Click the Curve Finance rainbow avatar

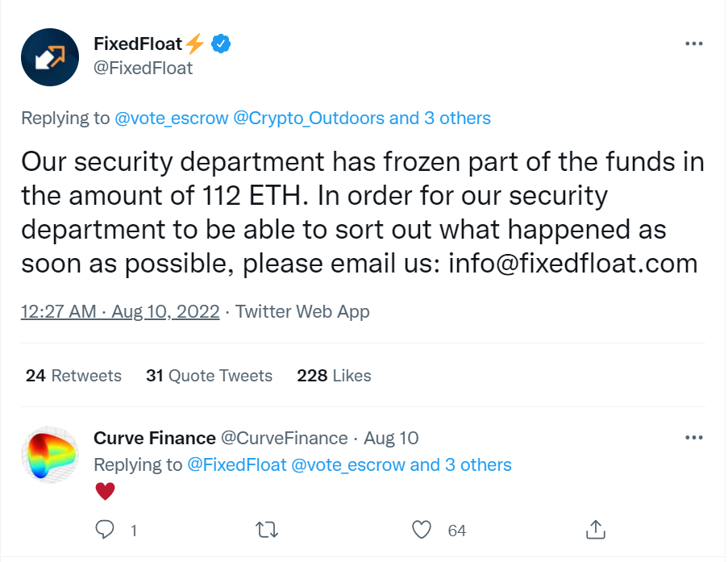pyautogui.click(x=49, y=455)
